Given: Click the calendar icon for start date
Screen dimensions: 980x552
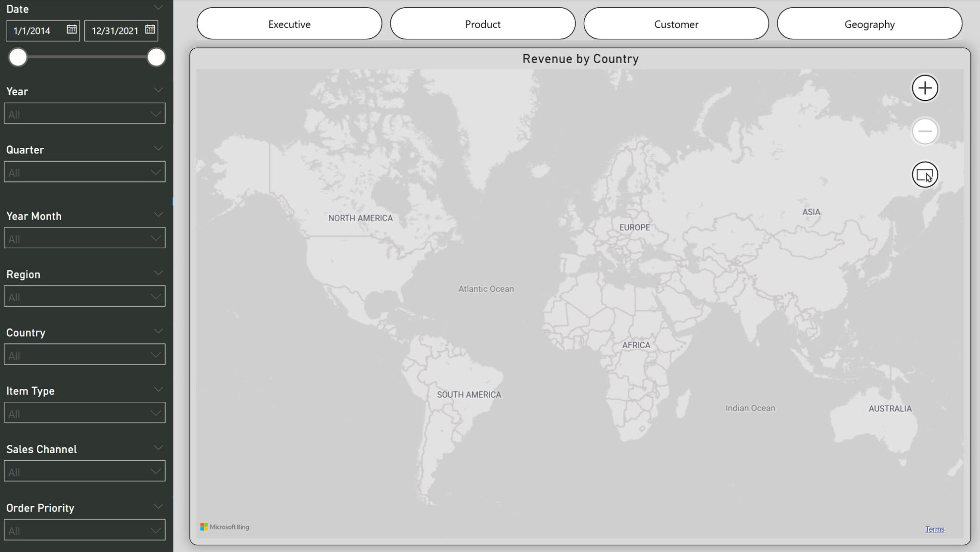Looking at the screenshot, I should pos(72,30).
